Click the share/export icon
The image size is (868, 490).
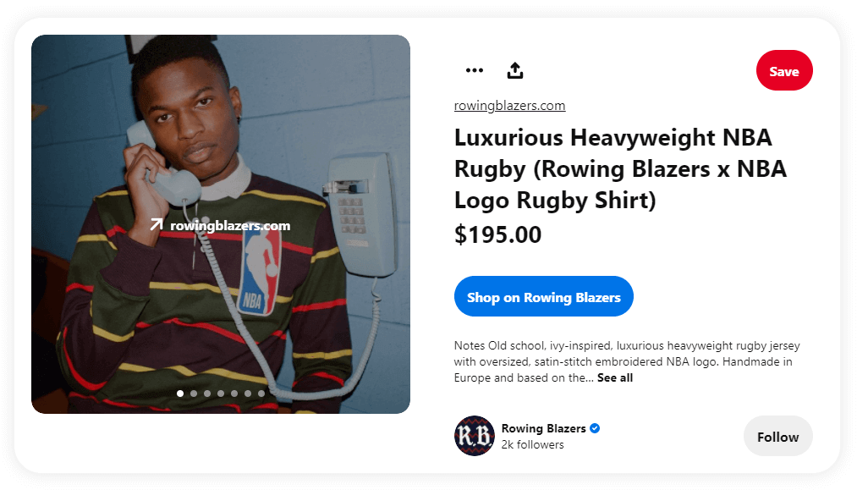pos(515,70)
